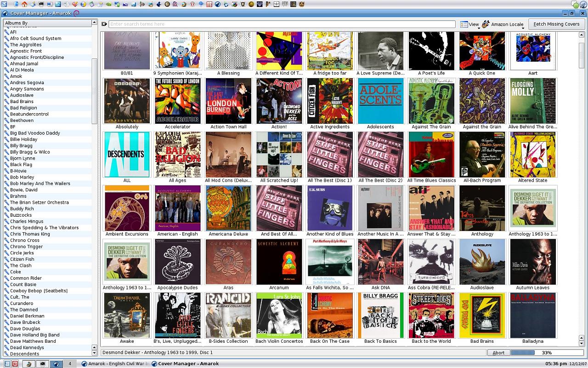Focus the search terms input field
Viewport: 588px width, 368px height.
coord(282,24)
